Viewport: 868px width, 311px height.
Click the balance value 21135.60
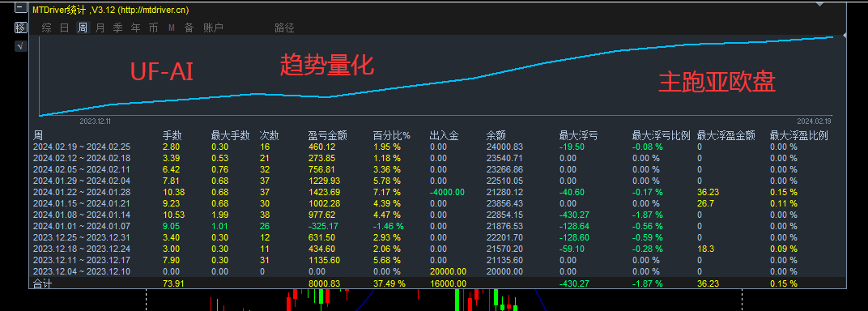[504, 260]
